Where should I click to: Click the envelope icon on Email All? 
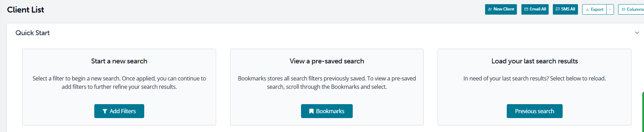[x=526, y=9]
